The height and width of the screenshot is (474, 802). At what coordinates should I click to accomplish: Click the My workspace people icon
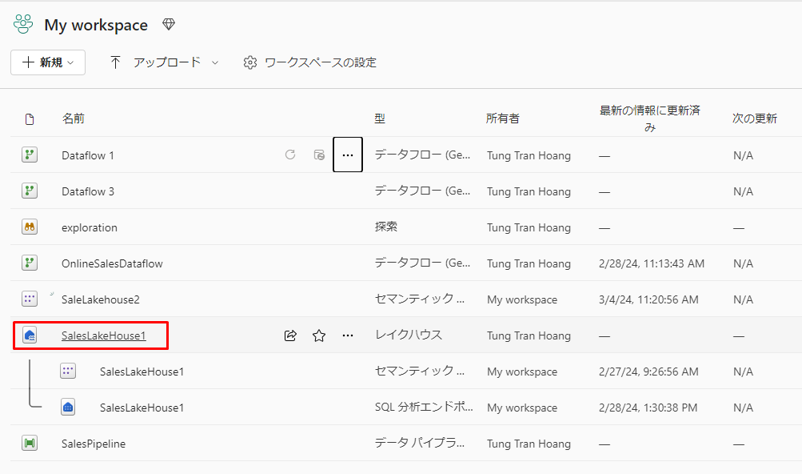[23, 24]
